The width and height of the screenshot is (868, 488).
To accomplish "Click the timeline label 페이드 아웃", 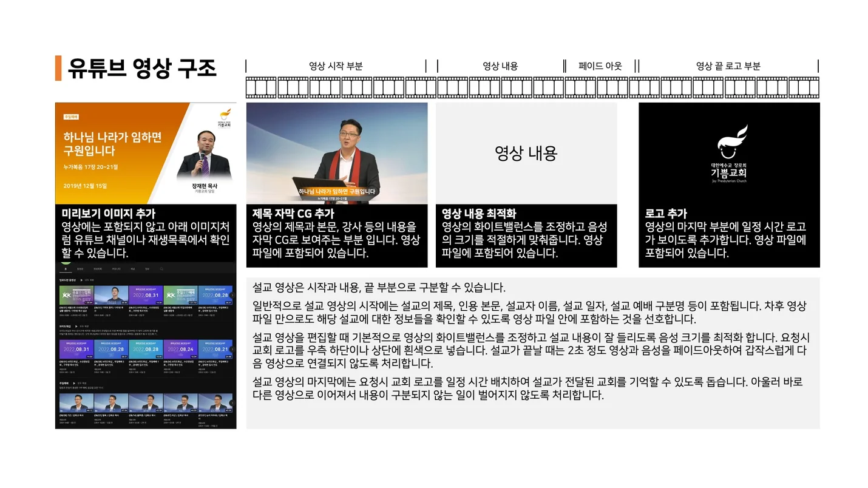I will (600, 66).
